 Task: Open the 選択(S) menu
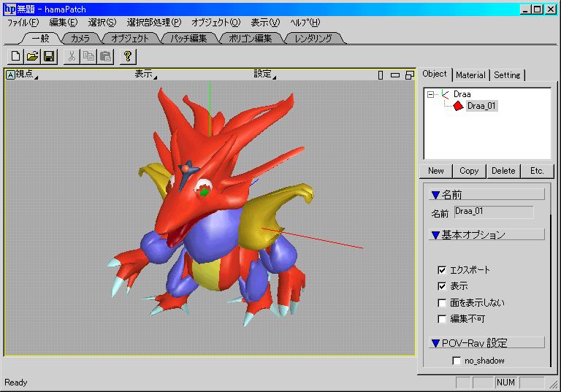(102, 23)
